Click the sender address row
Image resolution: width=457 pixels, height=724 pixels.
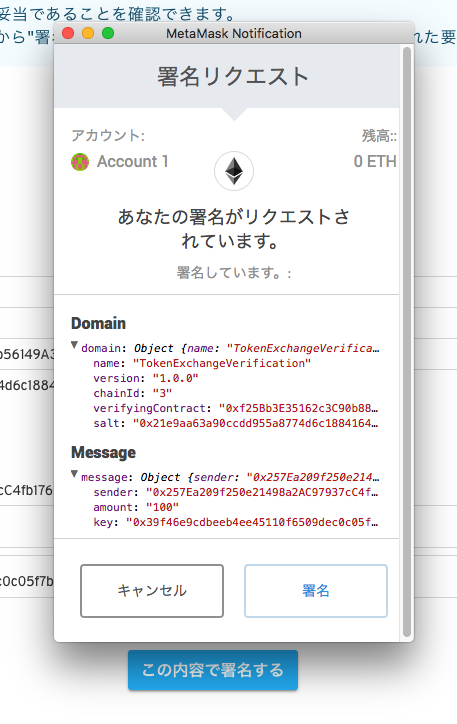coord(235,492)
